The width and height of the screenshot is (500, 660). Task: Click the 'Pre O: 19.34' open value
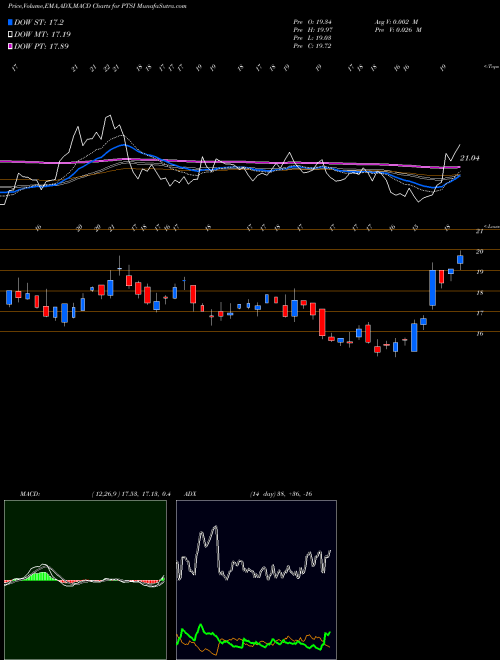pos(312,21)
